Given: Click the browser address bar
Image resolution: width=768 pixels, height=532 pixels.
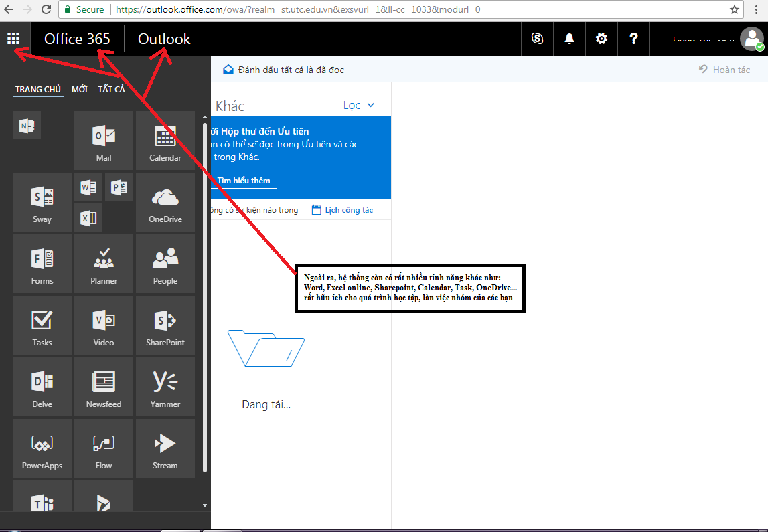Looking at the screenshot, I should 400,9.
